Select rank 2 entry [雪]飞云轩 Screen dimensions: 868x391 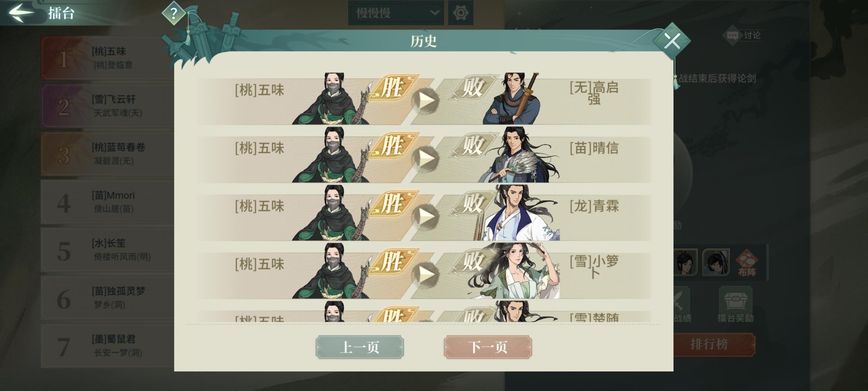[x=107, y=106]
